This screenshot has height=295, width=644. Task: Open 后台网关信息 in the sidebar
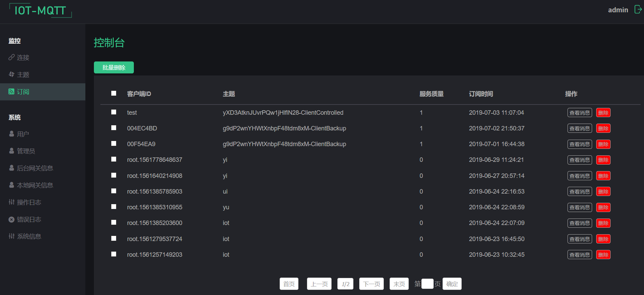35,168
